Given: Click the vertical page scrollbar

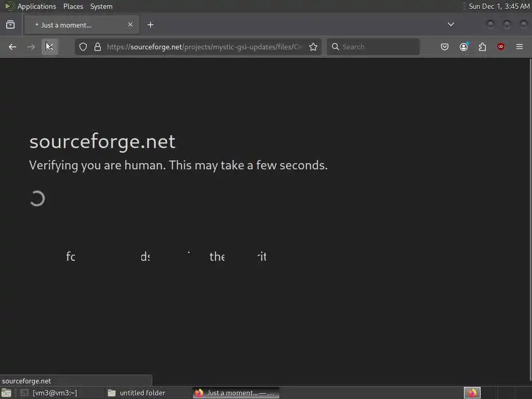Looking at the screenshot, I should [530, 220].
